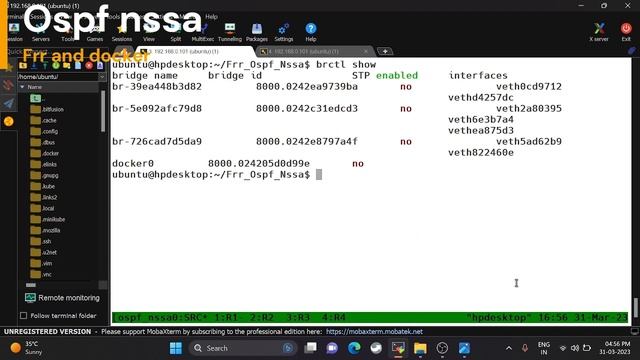This screenshot has height=360, width=640.
Task: Select the .cache folder
Action: coord(43,120)
